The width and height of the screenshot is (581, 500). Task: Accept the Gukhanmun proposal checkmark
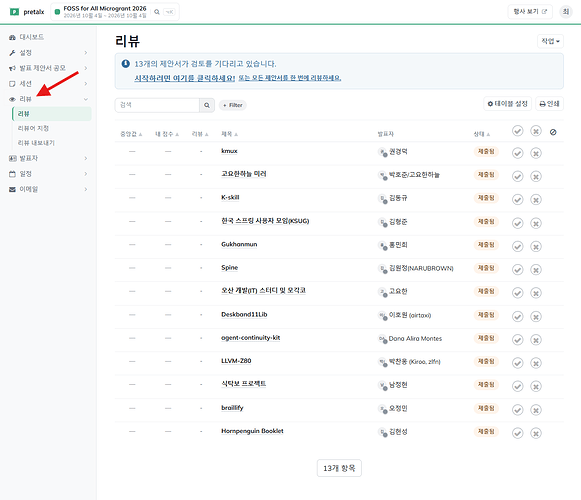[x=517, y=246]
